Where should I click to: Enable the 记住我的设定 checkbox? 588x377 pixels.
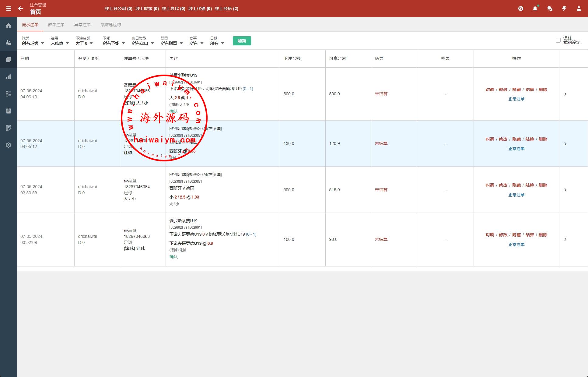558,40
